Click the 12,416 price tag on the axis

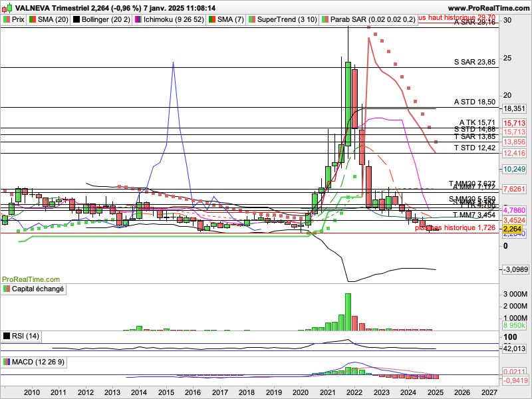(514, 154)
